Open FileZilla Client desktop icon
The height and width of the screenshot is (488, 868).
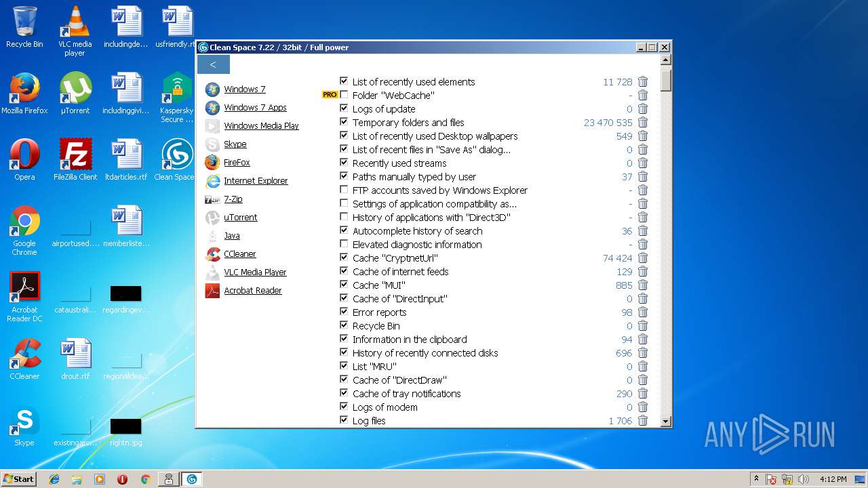[x=75, y=160]
